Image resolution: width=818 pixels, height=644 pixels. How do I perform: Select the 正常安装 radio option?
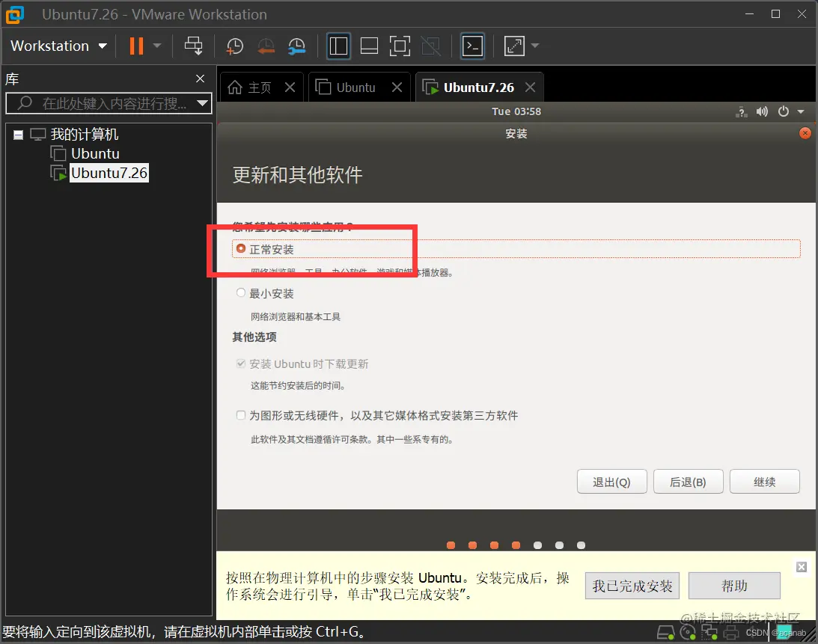(x=241, y=249)
